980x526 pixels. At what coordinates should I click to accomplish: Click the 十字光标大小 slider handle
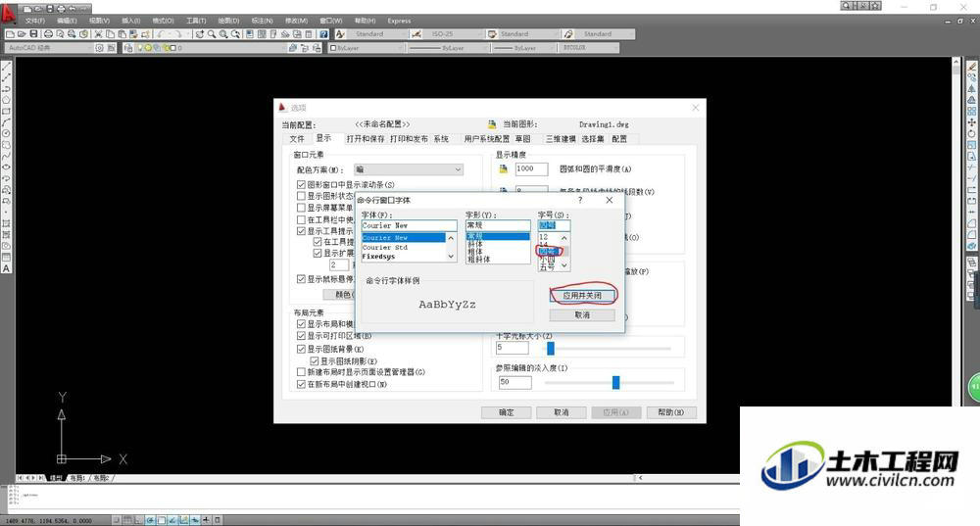551,348
